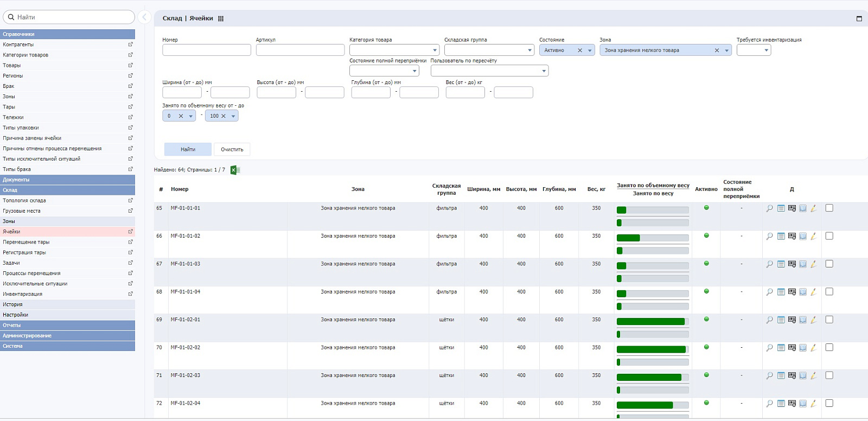
Task: Click volume-weight progress bar of MF-01-02-01
Action: click(653, 322)
